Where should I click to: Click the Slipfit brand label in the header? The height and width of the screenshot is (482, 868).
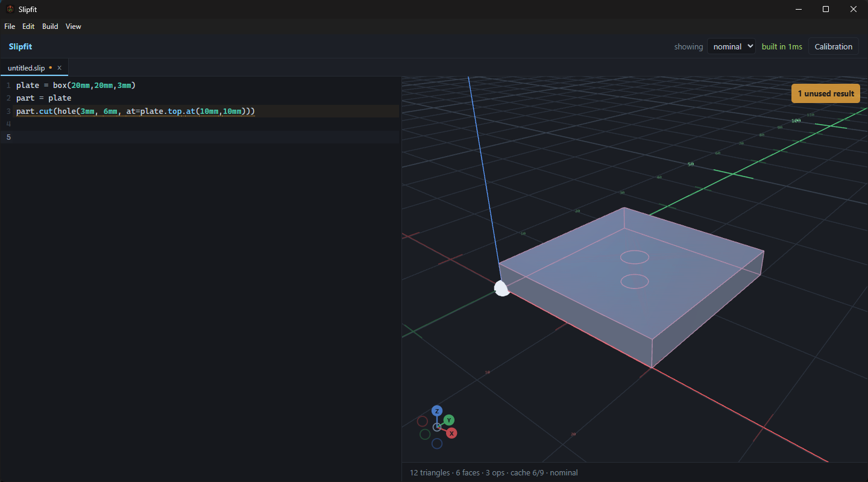20,46
